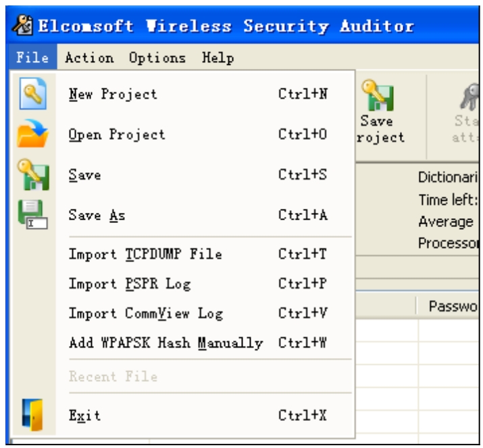Click the grayed Start attack keys icon
Screen dimensions: 483x448
point(469,97)
